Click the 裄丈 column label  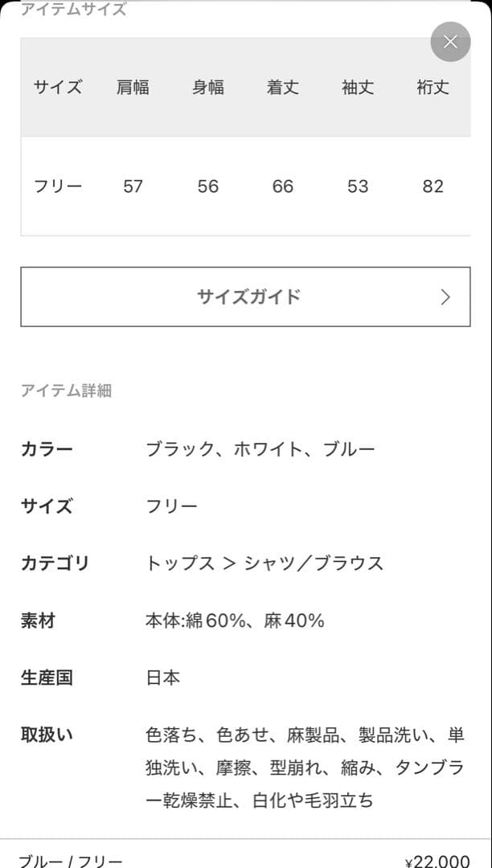[433, 88]
